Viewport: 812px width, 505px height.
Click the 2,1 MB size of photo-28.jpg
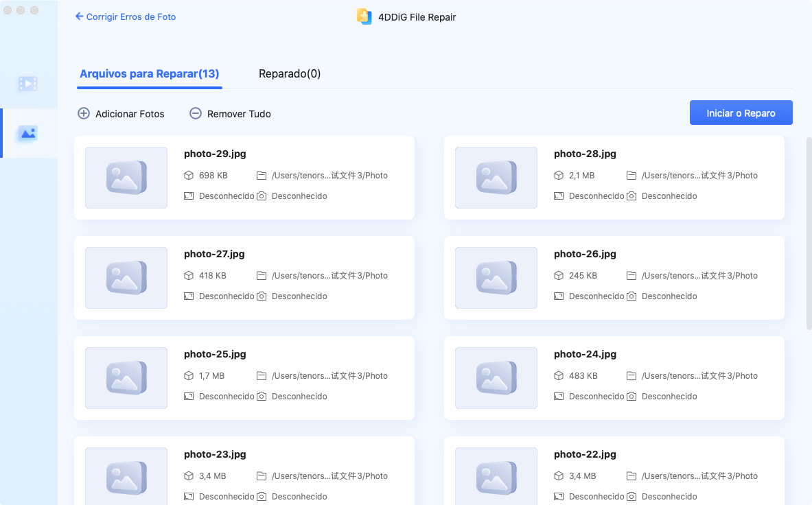[x=581, y=176]
